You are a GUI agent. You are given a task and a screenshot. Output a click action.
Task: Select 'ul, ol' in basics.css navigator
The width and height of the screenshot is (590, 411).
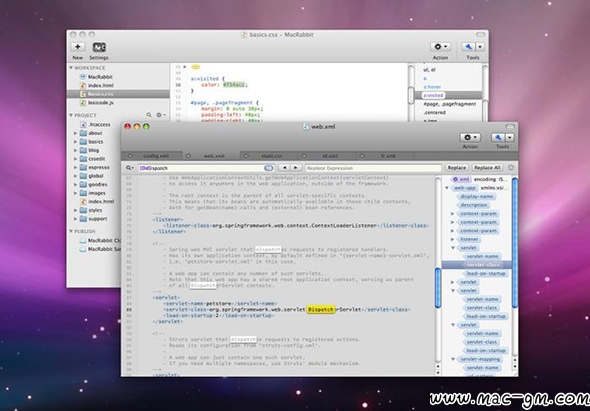point(429,70)
